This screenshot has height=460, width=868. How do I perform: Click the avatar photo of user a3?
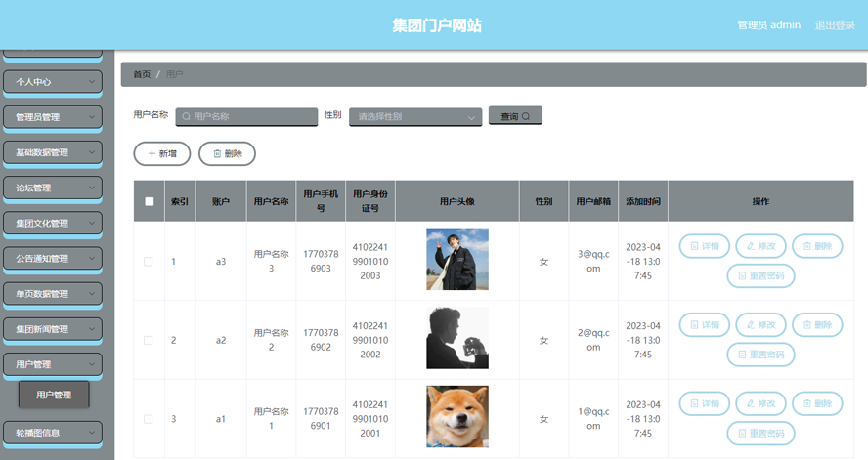coord(457,259)
